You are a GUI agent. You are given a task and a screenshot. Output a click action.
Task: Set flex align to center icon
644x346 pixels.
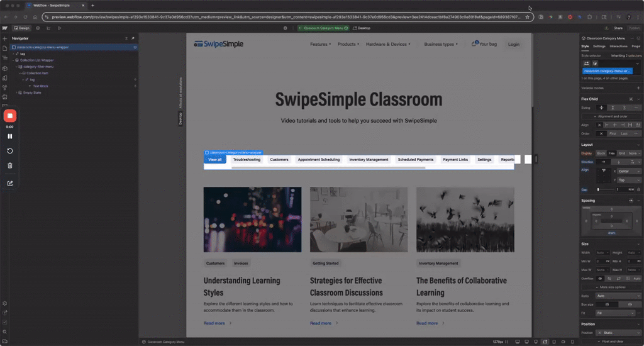click(x=615, y=125)
